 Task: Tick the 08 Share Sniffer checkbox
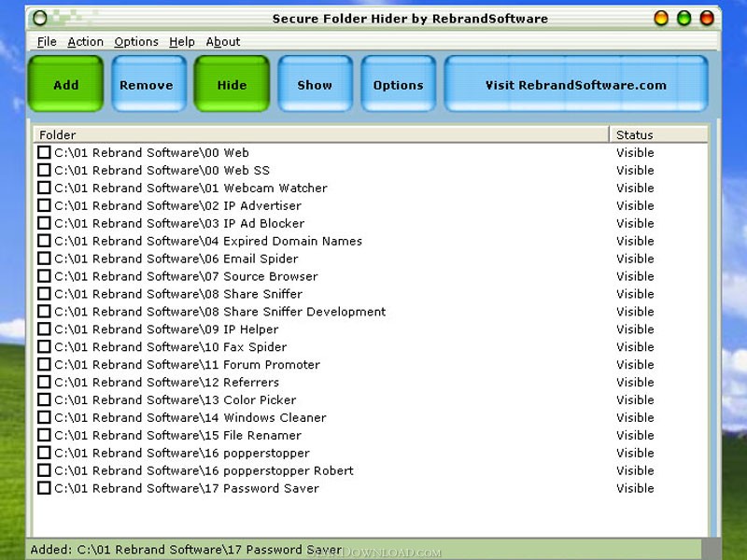[x=44, y=293]
